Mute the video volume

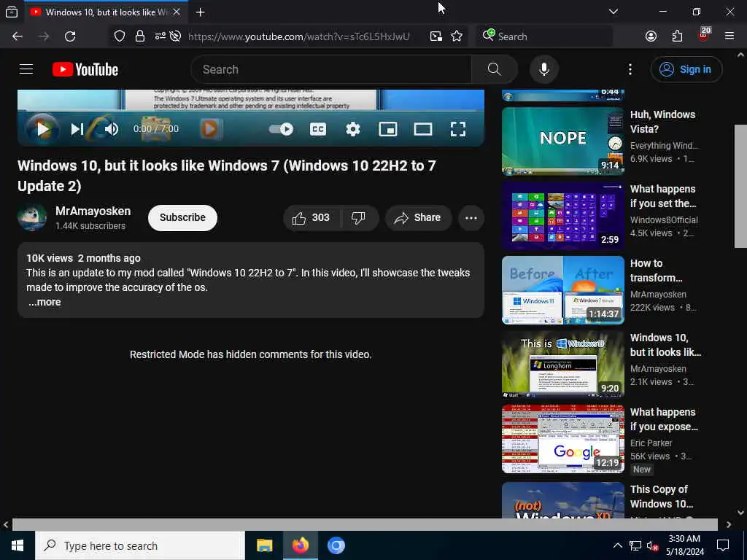point(112,129)
